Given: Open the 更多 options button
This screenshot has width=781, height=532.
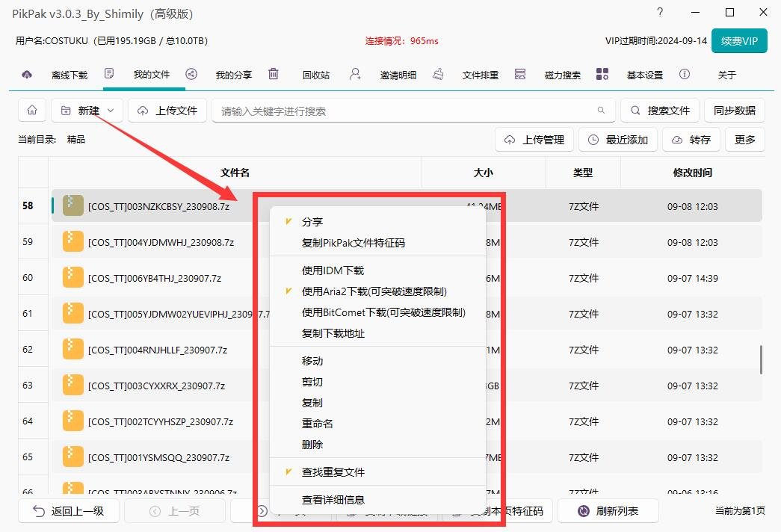Looking at the screenshot, I should (x=744, y=140).
